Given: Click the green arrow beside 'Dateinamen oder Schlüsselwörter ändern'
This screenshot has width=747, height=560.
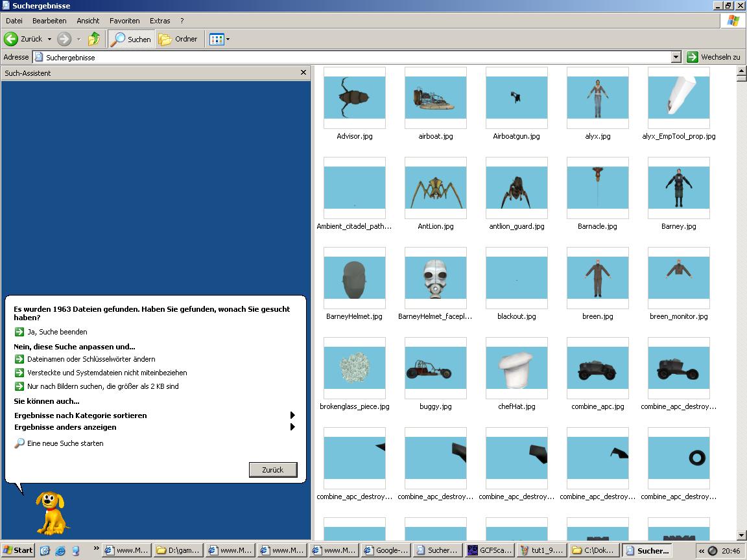Looking at the screenshot, I should click(x=19, y=359).
